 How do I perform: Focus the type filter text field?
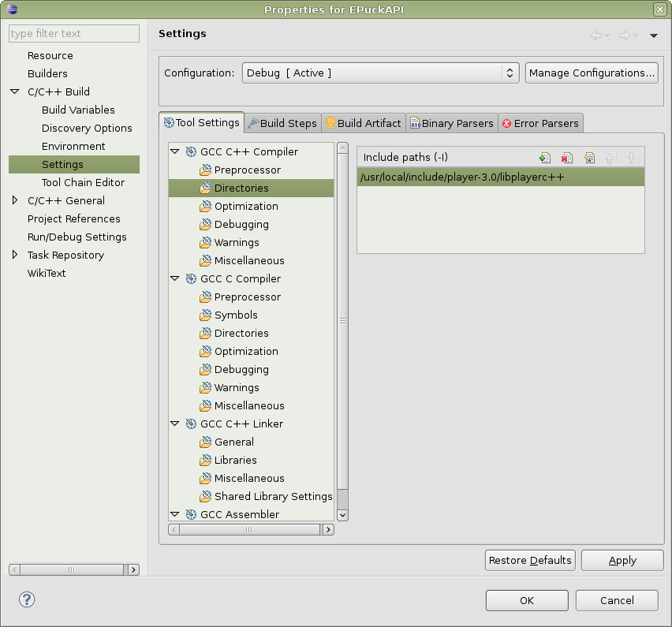pos(74,33)
